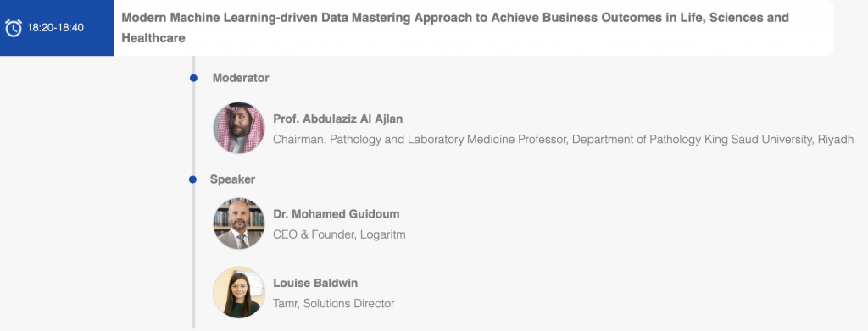Viewport: 868px width, 331px height.
Task: Click the alarm clock icon
Action: click(14, 28)
